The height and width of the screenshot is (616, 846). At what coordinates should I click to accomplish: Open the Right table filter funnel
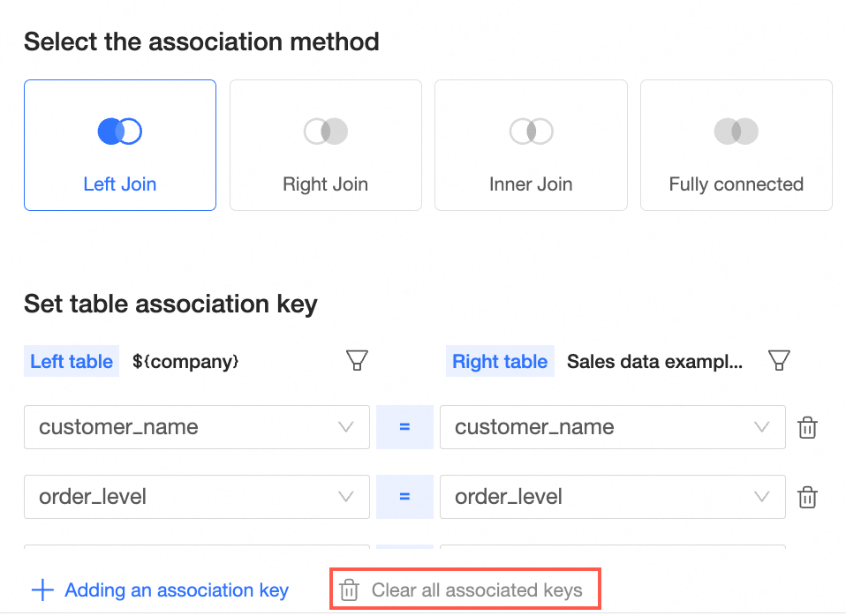779,360
